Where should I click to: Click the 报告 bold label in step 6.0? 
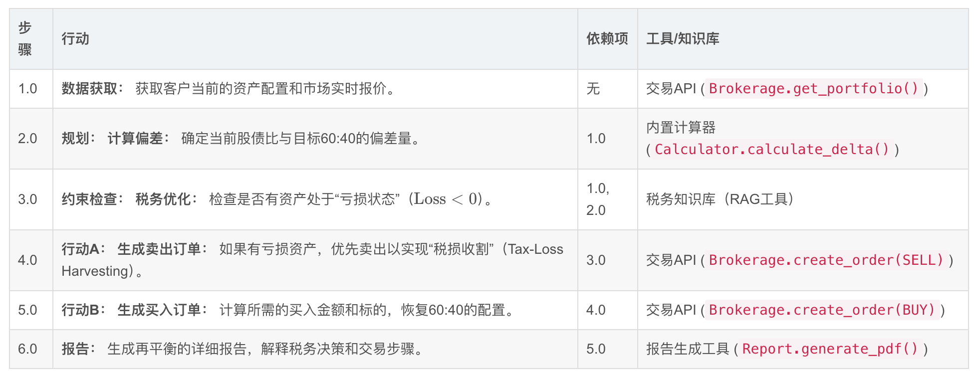[x=75, y=349]
